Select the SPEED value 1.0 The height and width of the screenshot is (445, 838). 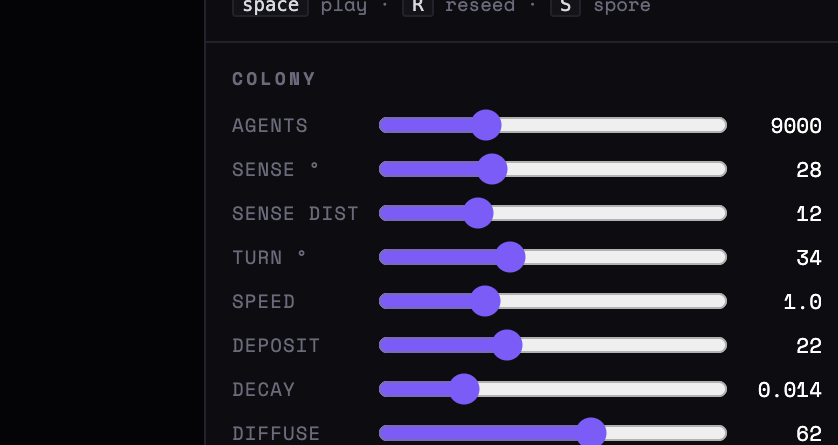802,302
